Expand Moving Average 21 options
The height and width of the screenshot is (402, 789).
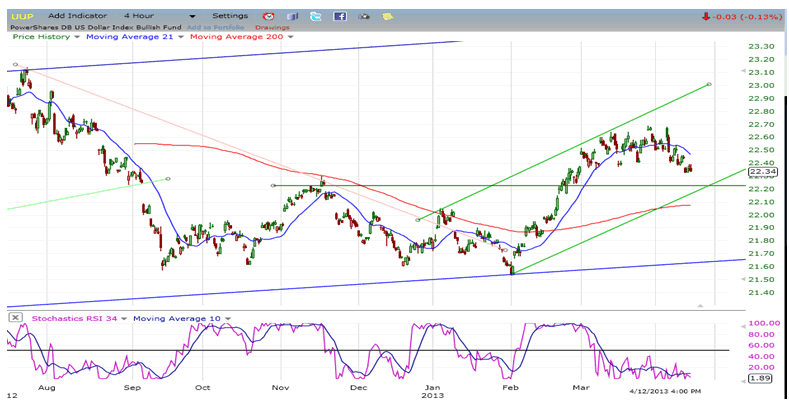tap(180, 37)
